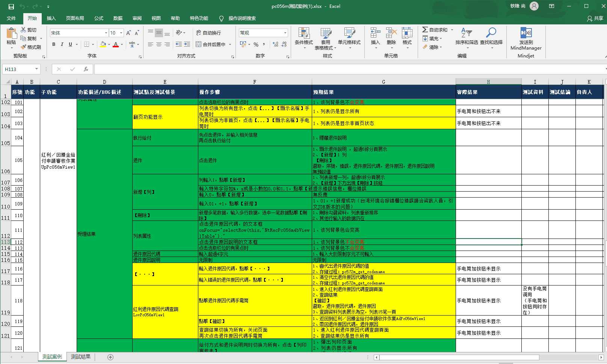Apply comma style format
Screen dimensions: 607x364
[264, 44]
